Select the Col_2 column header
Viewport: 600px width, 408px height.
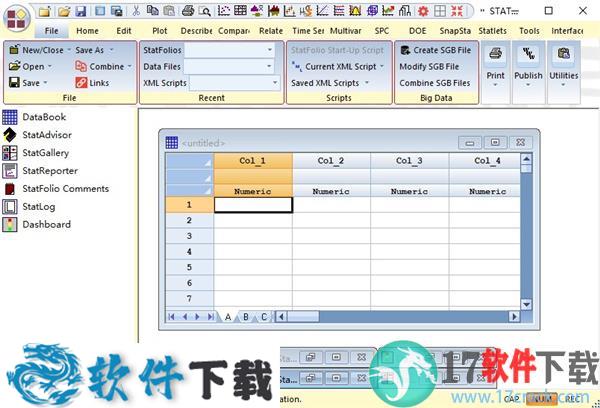[x=331, y=161]
